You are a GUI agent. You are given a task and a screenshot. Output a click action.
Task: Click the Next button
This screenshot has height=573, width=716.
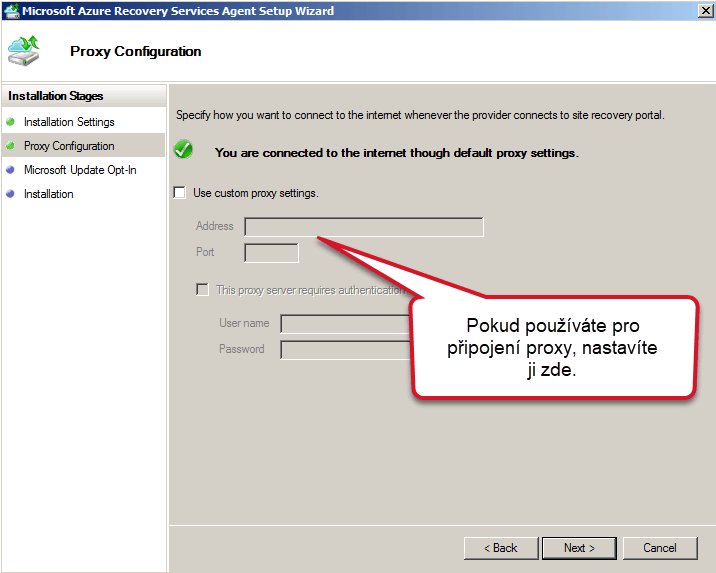point(579,548)
